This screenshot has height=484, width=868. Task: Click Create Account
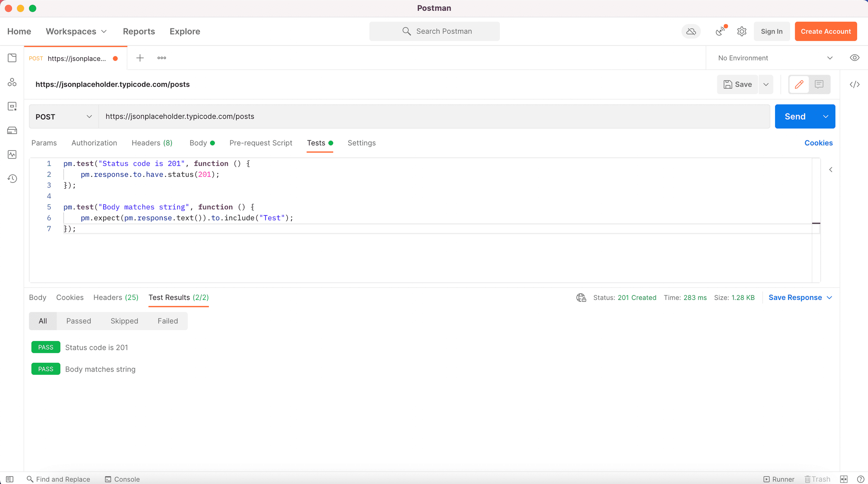(x=826, y=31)
